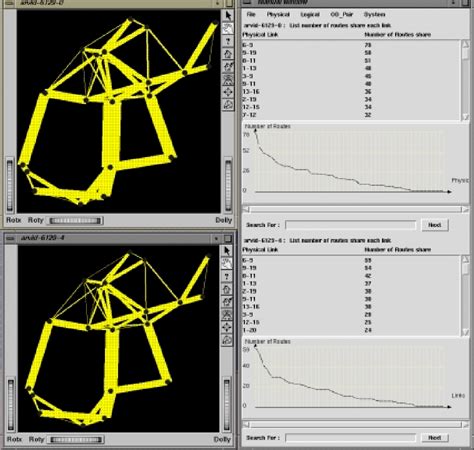Screen dimensions: 474x450
Task: Select the pick arrow in arvid-6129-4 viewer
Action: [x=227, y=251]
